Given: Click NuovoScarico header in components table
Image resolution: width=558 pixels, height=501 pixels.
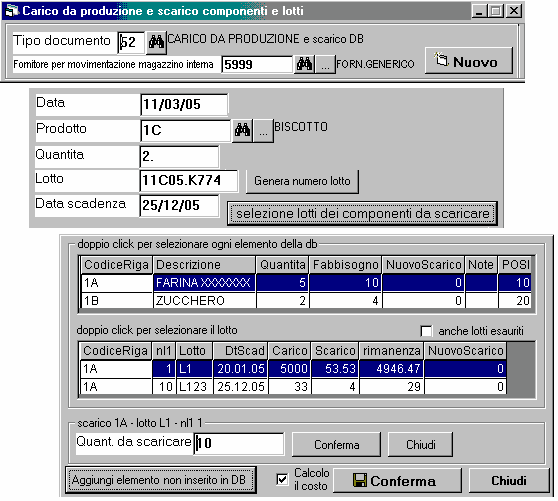Looking at the screenshot, I should [423, 265].
